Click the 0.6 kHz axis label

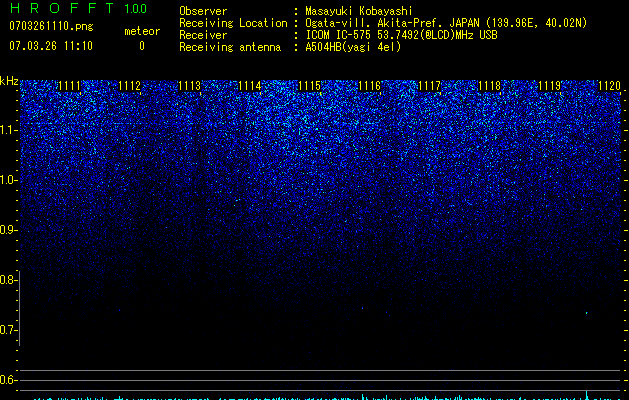click(8, 380)
